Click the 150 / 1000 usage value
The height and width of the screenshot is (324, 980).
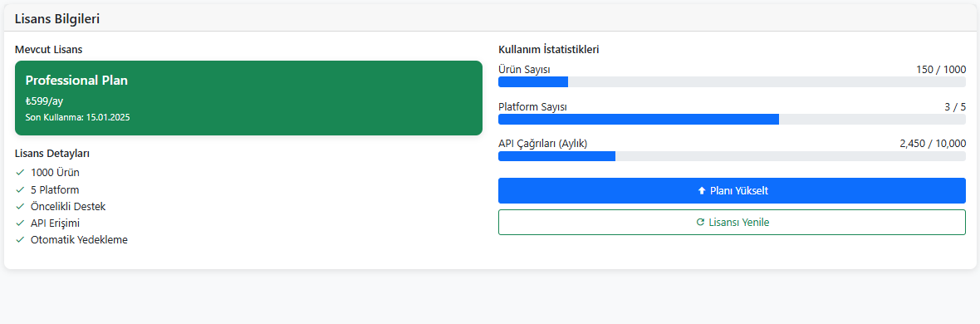pyautogui.click(x=941, y=70)
